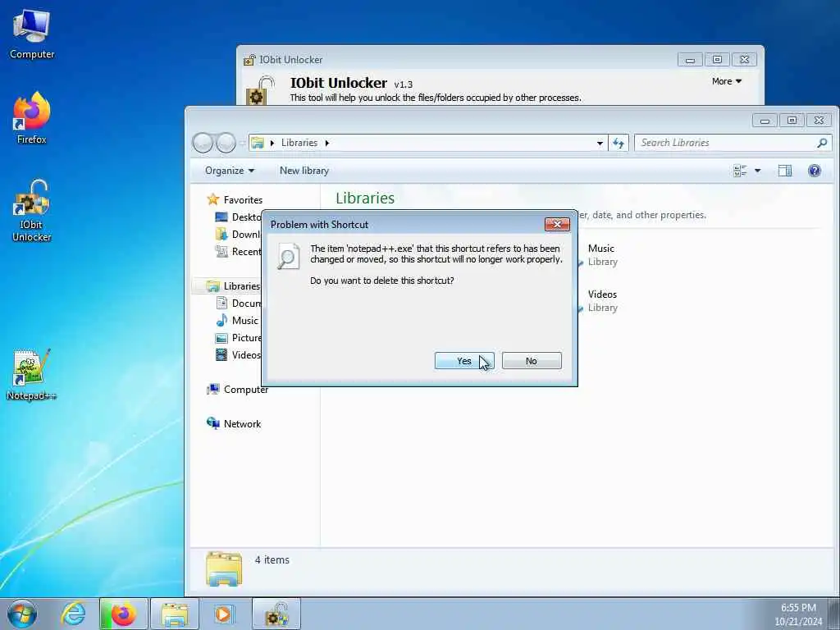The width and height of the screenshot is (840, 630).
Task: Launch Firefox from desktop shortcut
Action: coord(32,118)
